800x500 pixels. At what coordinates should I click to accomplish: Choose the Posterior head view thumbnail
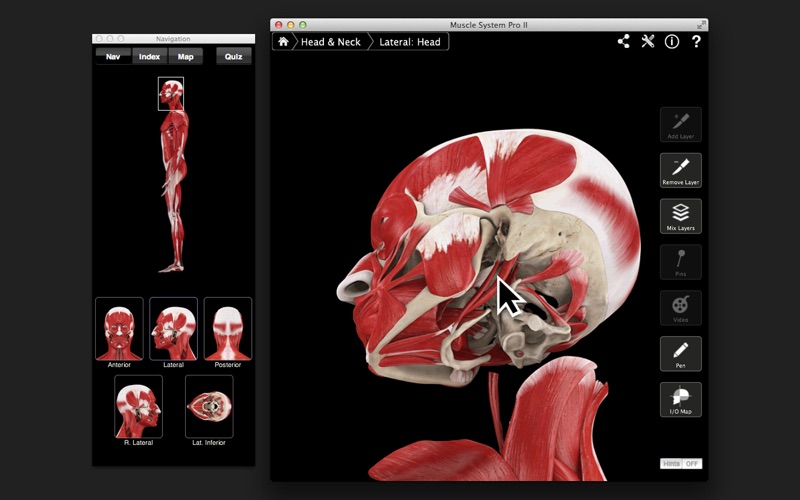click(228, 329)
